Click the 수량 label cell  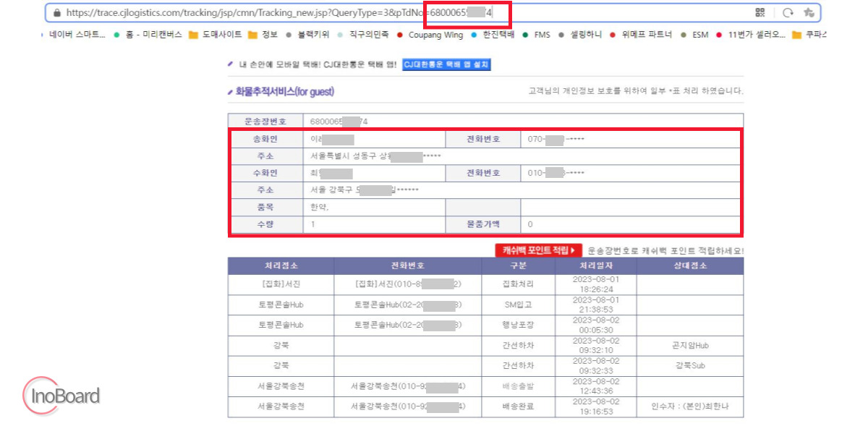coord(265,224)
